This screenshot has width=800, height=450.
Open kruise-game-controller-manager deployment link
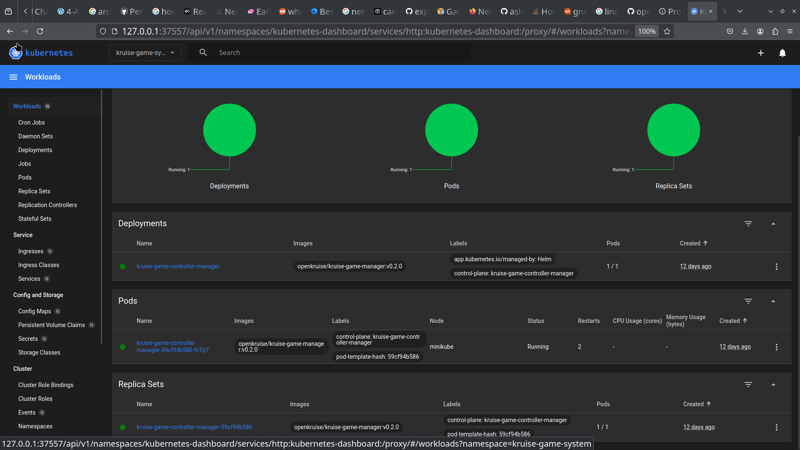[x=178, y=267]
